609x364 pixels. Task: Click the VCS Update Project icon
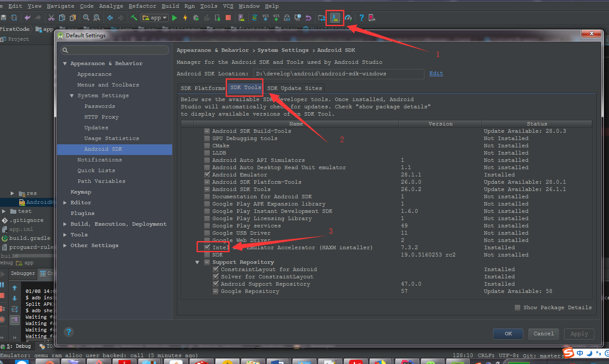pyautogui.click(x=266, y=18)
